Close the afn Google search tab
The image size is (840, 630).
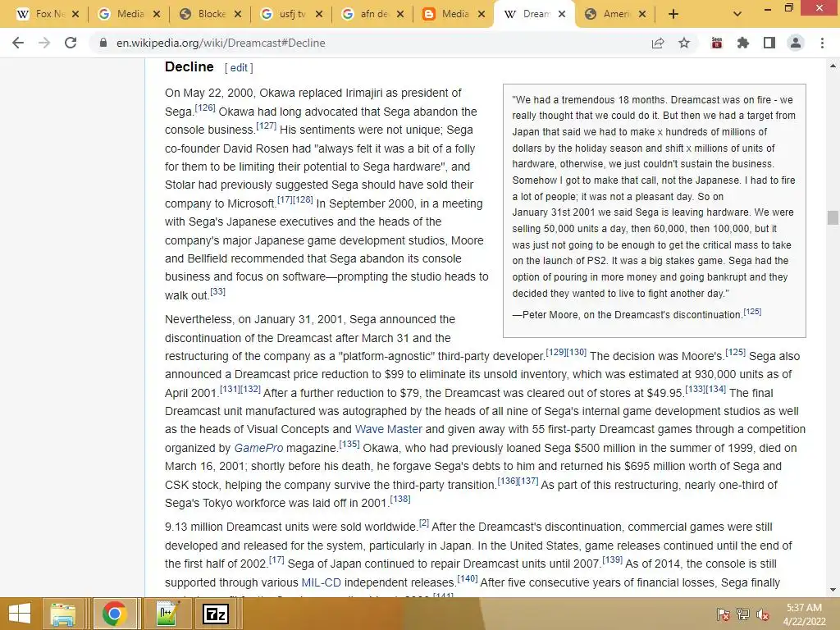point(400,14)
